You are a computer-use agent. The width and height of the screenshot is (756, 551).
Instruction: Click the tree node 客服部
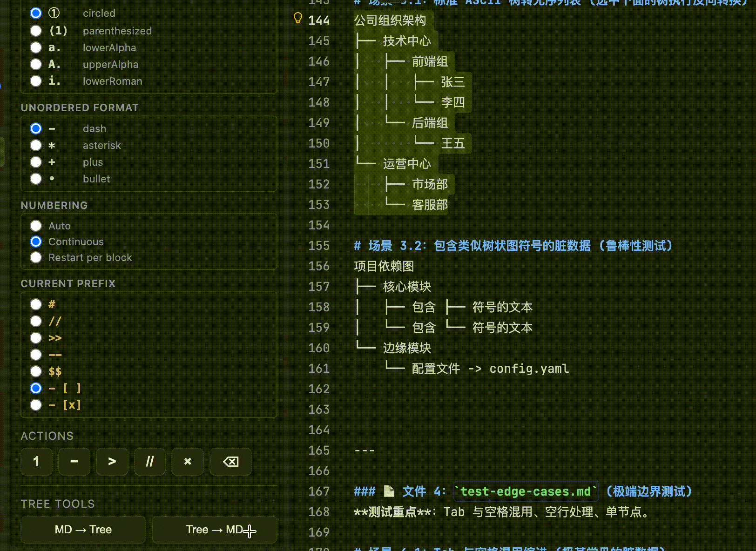point(430,205)
